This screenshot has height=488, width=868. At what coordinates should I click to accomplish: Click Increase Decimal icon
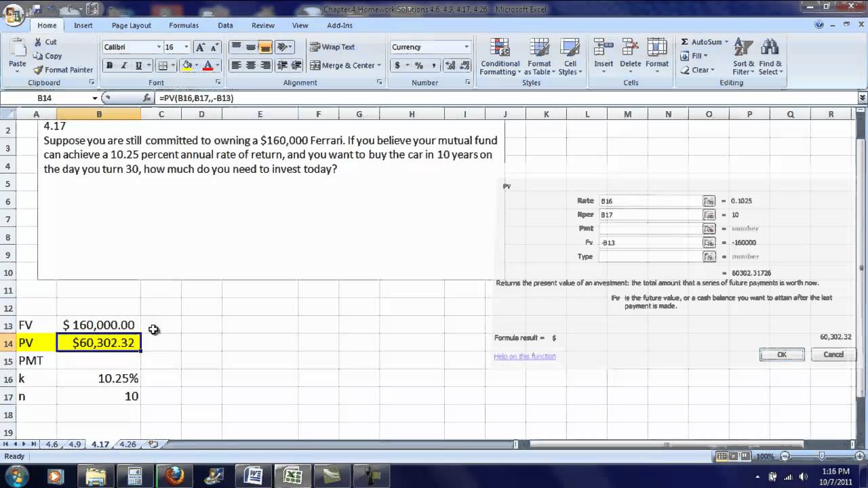[x=451, y=66]
